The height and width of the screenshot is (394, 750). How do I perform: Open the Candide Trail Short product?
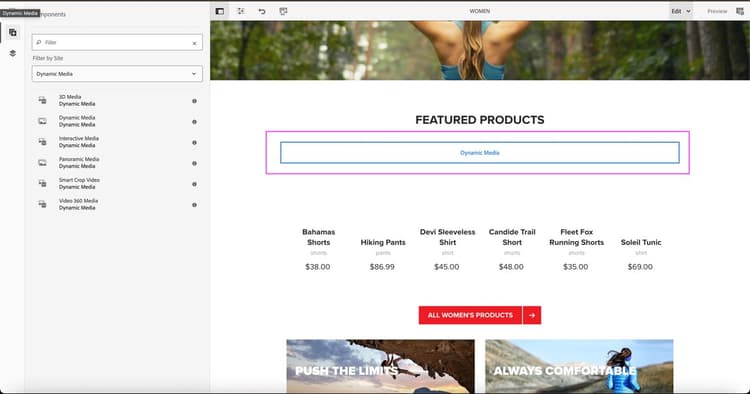click(512, 237)
